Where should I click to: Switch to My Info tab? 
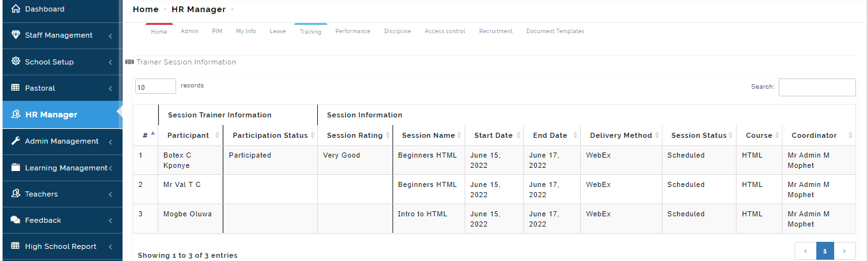pyautogui.click(x=246, y=31)
